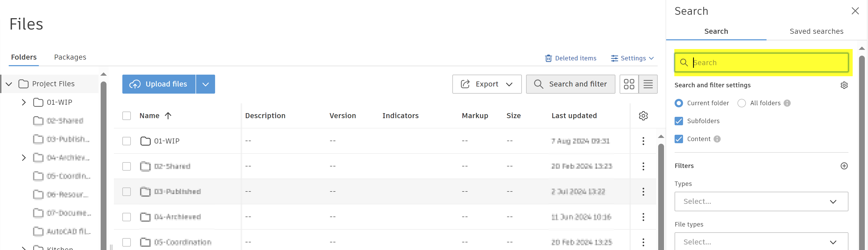Tick the select-all checkbox in header
The width and height of the screenshot is (868, 250).
click(126, 116)
